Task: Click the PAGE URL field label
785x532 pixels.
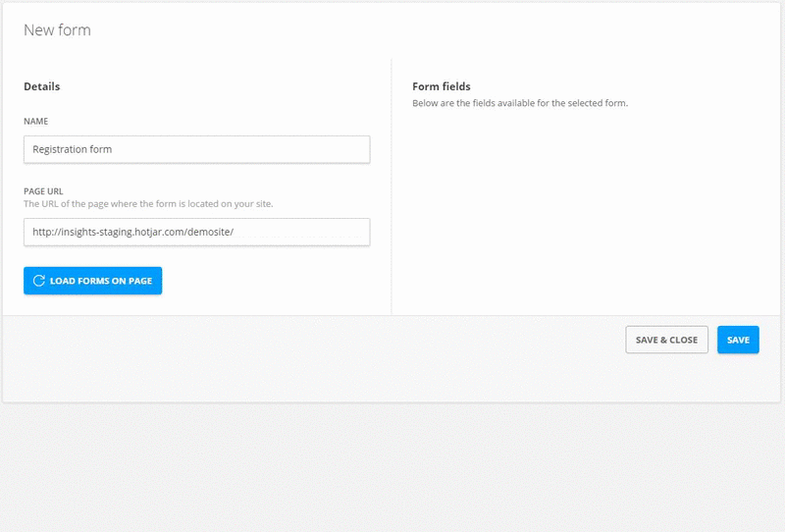Action: [x=43, y=191]
